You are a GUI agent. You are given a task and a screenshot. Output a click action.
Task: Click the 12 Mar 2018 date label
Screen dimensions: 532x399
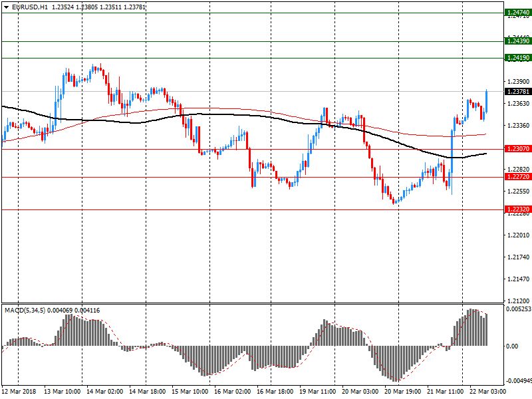tap(19, 392)
